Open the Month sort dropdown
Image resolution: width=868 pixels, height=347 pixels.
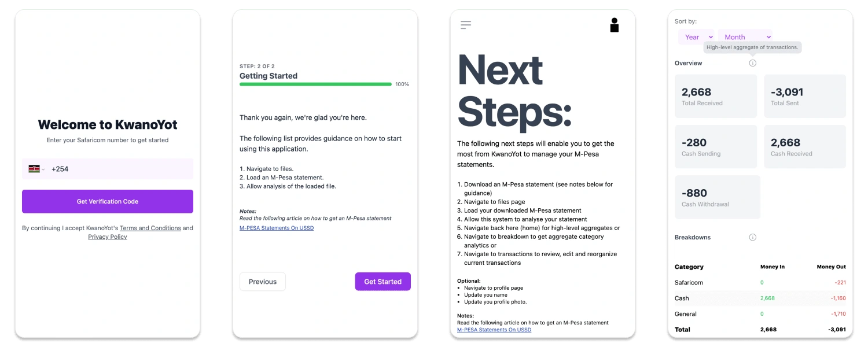[745, 37]
